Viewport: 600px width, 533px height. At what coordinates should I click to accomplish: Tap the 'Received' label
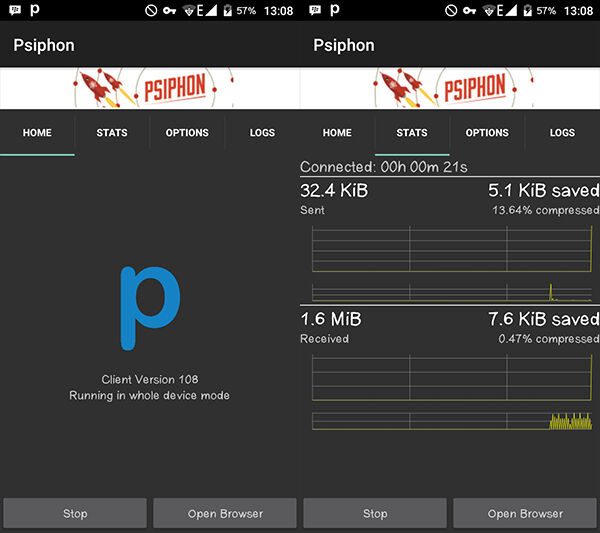point(324,339)
